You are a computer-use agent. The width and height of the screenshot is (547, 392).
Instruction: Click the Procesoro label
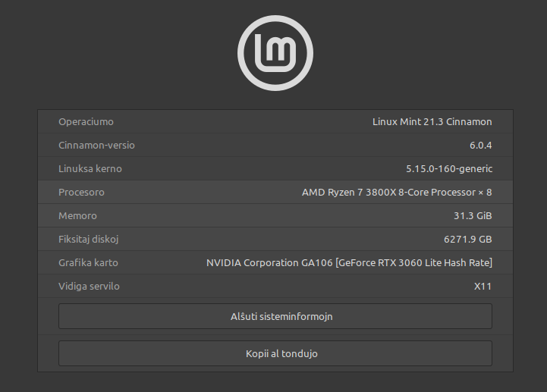pos(81,192)
